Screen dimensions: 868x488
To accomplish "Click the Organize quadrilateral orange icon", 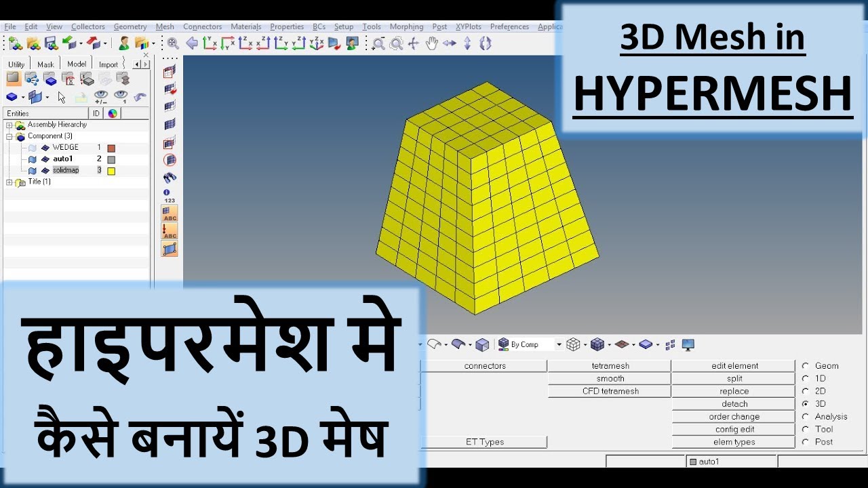I will 170,249.
